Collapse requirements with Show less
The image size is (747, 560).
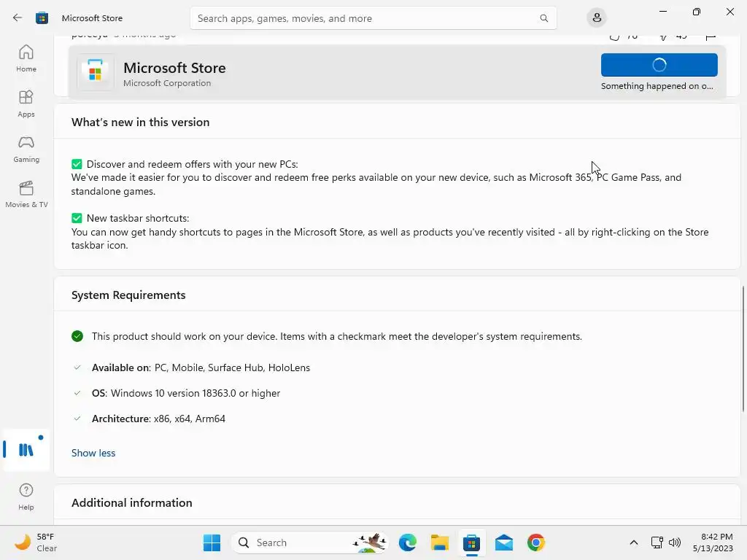(x=93, y=453)
